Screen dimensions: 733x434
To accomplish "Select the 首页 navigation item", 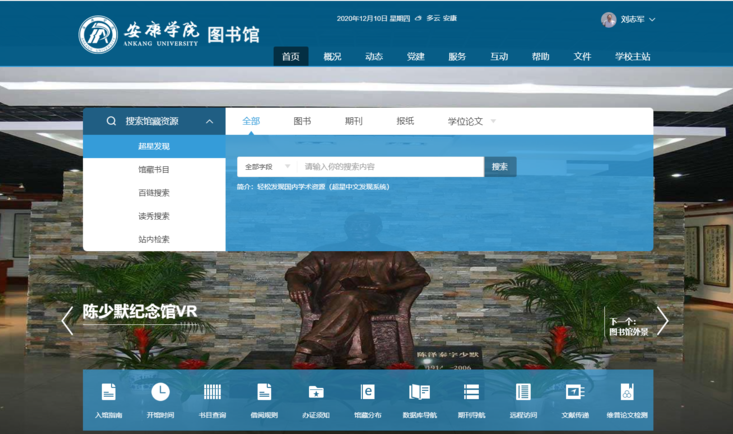I will click(x=291, y=57).
